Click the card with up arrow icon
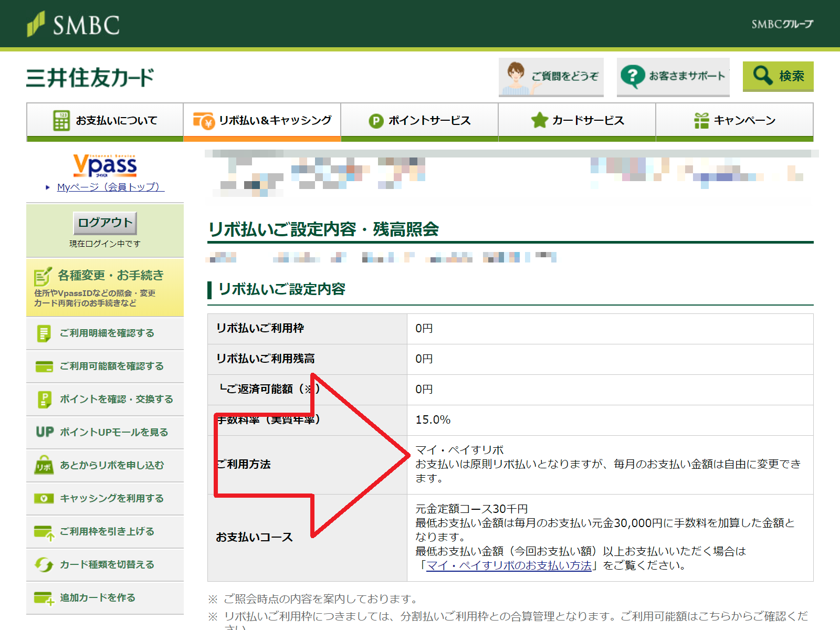Screen dimensions: 840x630 44,533
